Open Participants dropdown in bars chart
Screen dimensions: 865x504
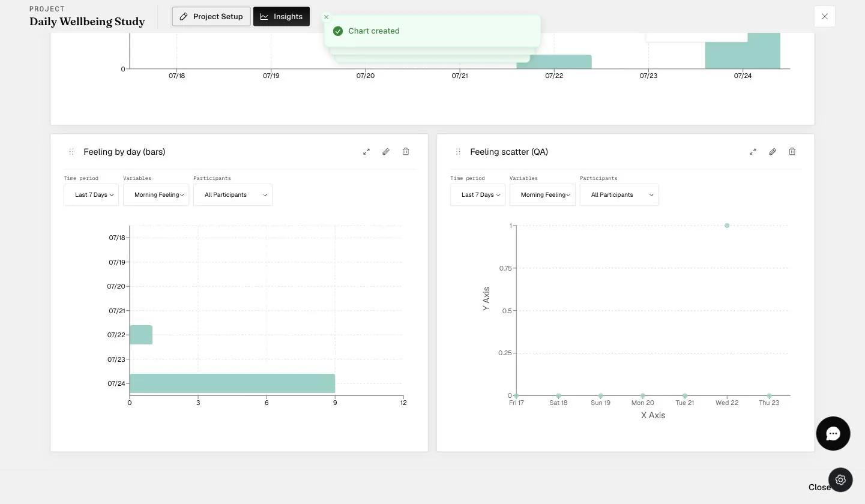(233, 195)
